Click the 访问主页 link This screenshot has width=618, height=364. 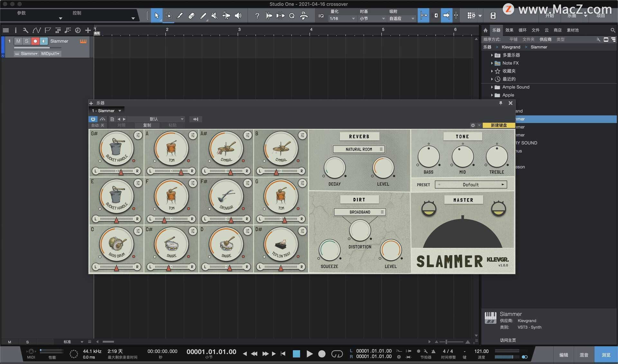click(508, 340)
